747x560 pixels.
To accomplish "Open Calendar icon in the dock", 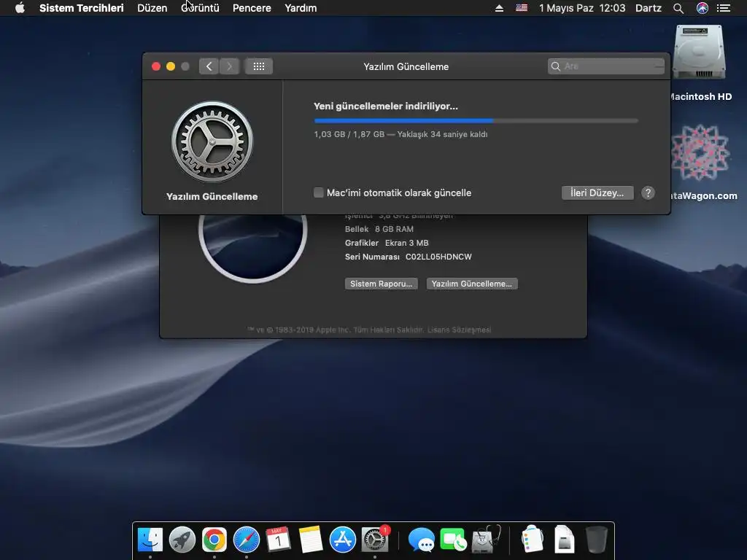I will click(x=278, y=540).
